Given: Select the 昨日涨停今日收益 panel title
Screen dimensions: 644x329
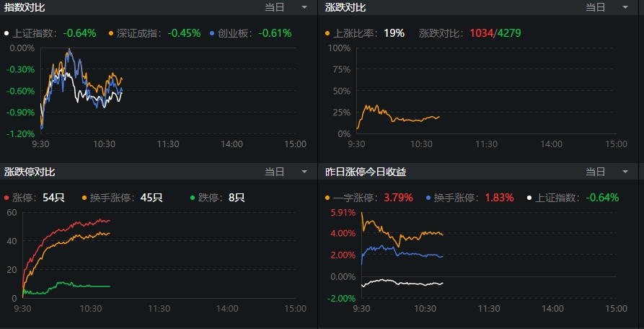Looking at the screenshot, I should click(x=366, y=172).
